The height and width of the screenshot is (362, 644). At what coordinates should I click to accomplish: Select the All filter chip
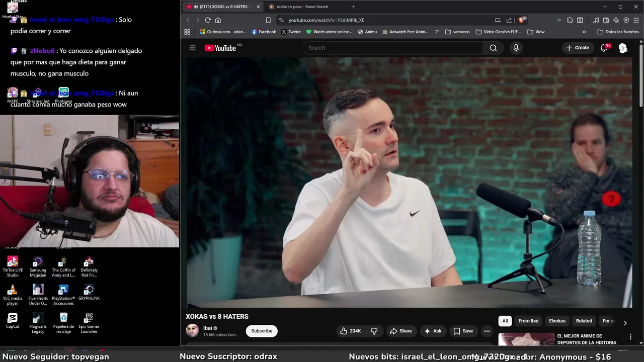pyautogui.click(x=505, y=321)
